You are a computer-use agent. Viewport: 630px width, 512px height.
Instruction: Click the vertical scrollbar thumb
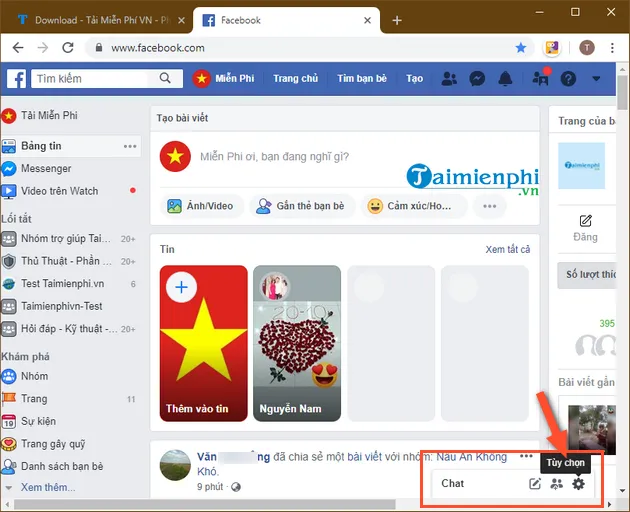click(622, 92)
